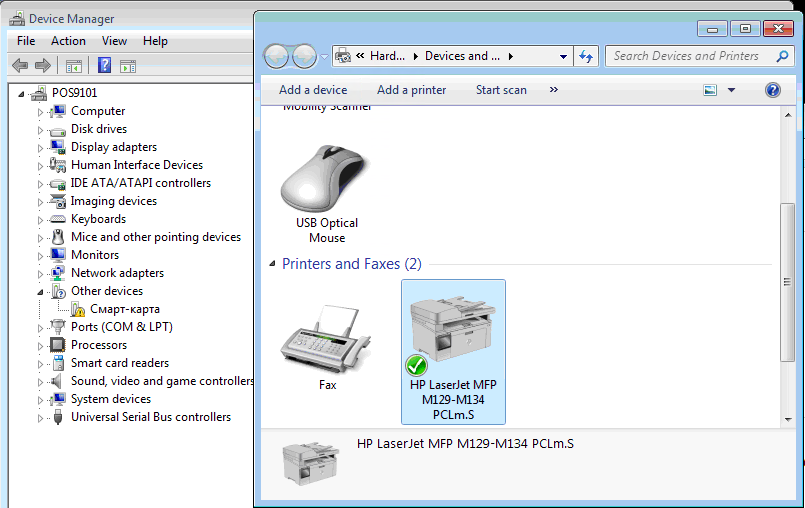Click Start scan button
Viewport: 805px width, 508px height.
coord(501,90)
